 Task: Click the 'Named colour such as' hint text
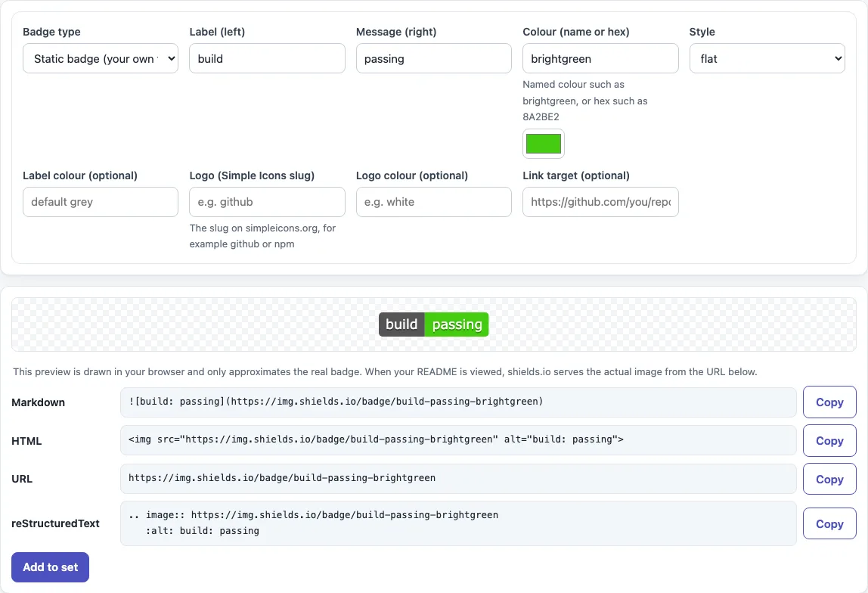click(x=584, y=101)
